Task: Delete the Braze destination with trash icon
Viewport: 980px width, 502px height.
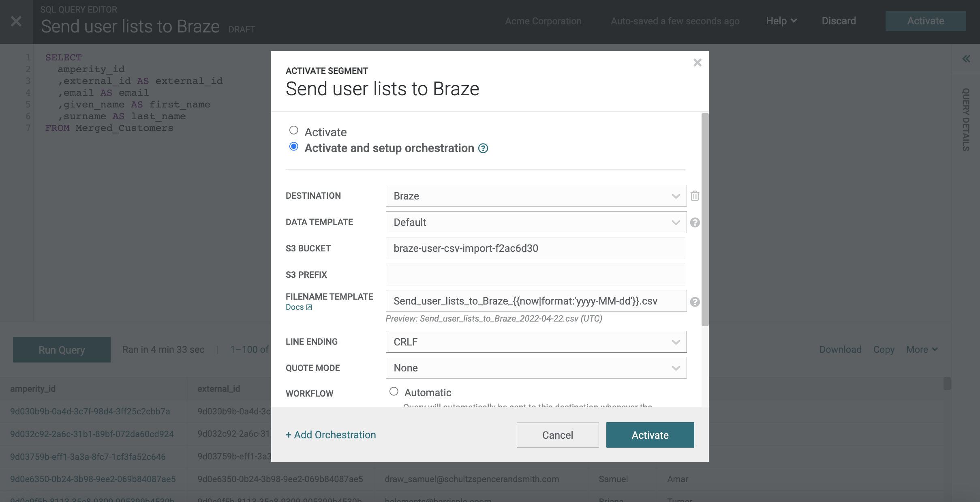Action: point(695,196)
